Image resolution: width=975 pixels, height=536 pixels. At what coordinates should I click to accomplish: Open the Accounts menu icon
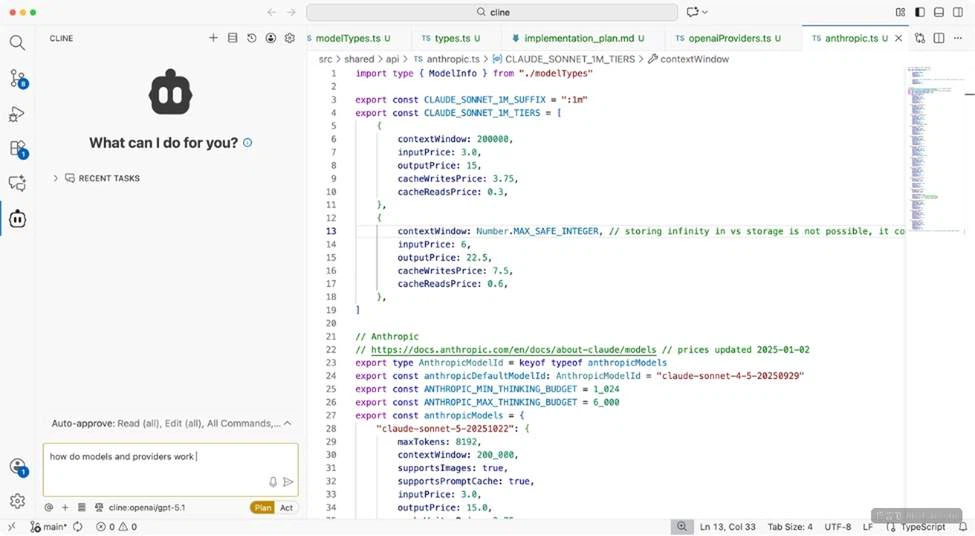click(x=18, y=466)
